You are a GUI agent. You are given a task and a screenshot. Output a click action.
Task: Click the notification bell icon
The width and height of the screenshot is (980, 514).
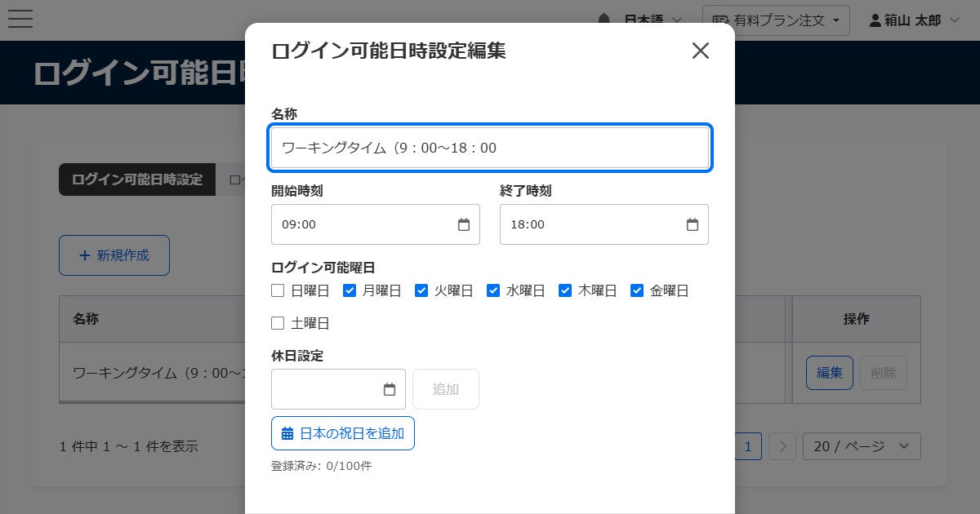click(604, 20)
